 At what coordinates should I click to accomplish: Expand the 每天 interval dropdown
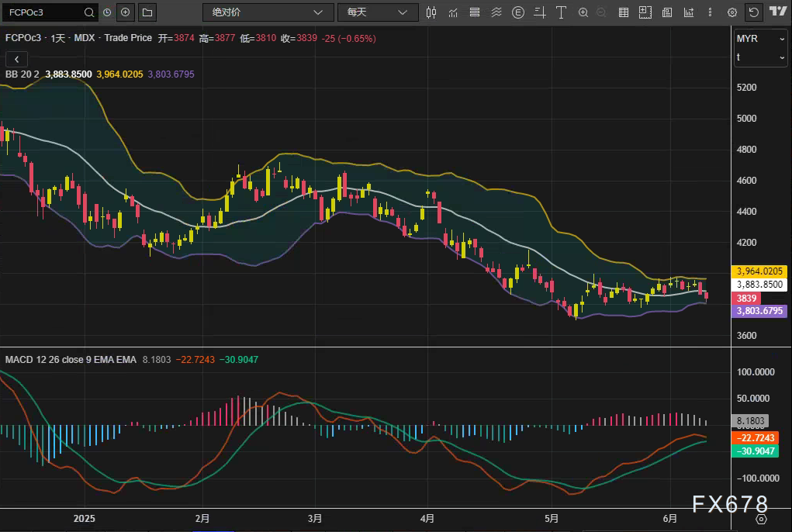click(377, 12)
